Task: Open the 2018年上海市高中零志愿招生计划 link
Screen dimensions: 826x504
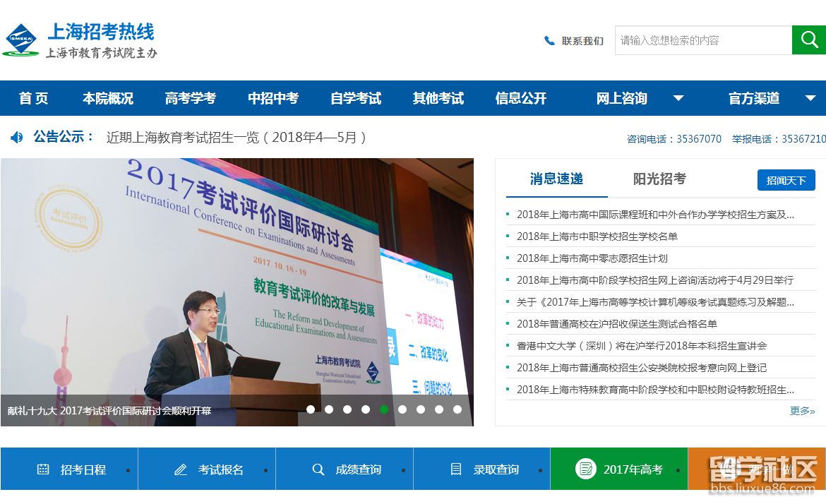Action: pyautogui.click(x=592, y=258)
